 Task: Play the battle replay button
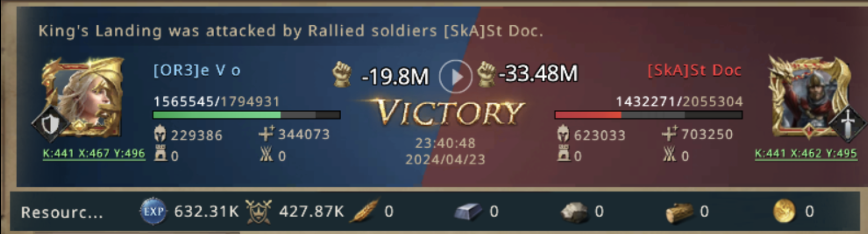coord(455,76)
